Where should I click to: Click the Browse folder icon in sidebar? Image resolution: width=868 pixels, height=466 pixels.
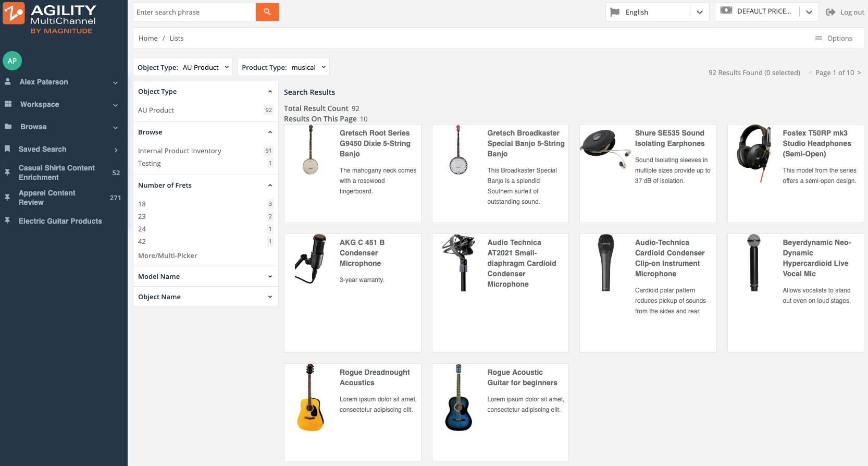coord(8,127)
